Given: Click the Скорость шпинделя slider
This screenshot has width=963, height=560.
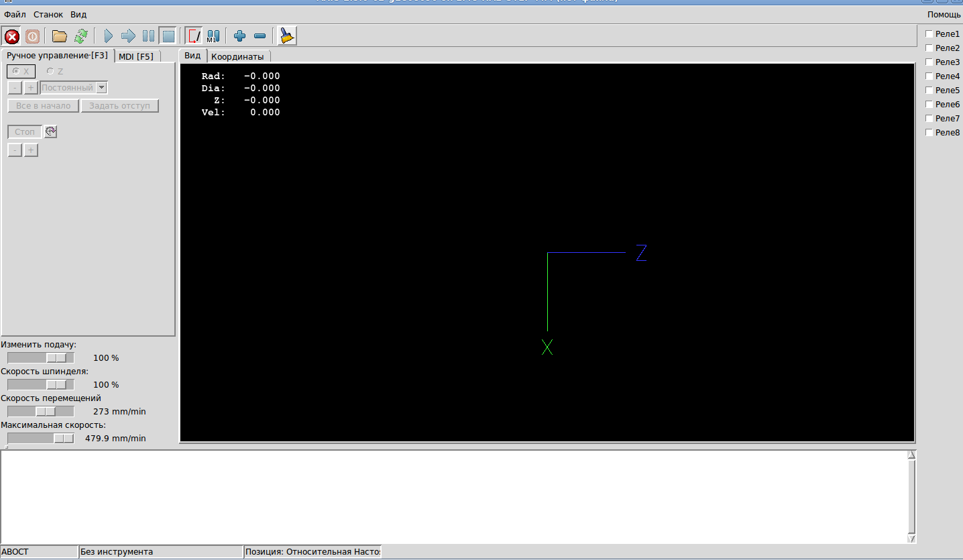Looking at the screenshot, I should [41, 385].
